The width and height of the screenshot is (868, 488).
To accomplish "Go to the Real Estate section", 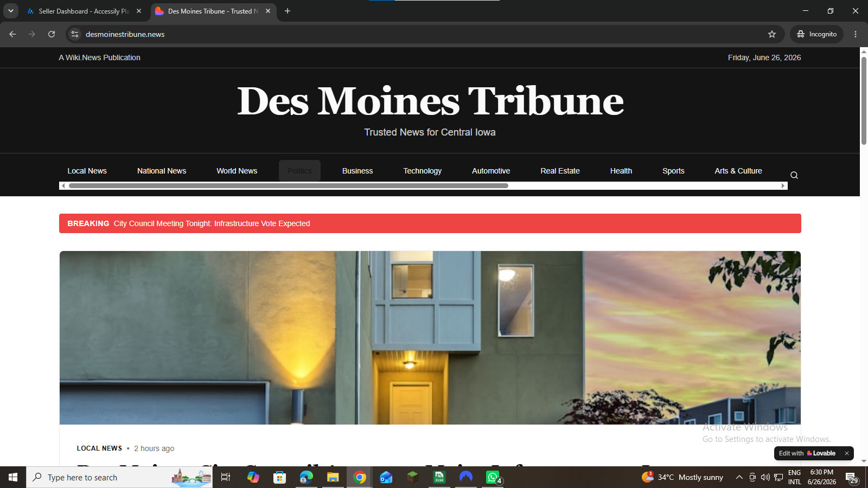I will coord(560,171).
